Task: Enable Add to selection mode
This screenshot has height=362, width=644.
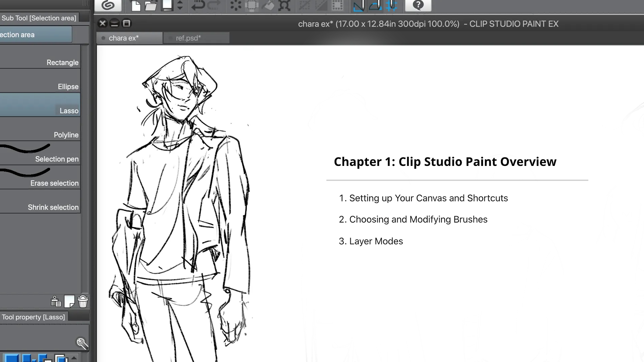Action: tap(29, 359)
